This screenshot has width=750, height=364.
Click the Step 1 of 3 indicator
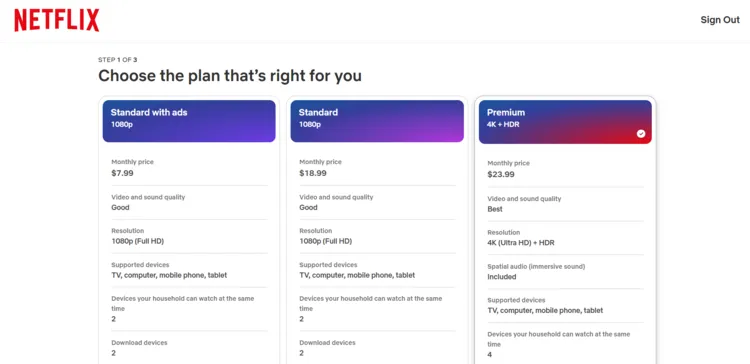(118, 60)
